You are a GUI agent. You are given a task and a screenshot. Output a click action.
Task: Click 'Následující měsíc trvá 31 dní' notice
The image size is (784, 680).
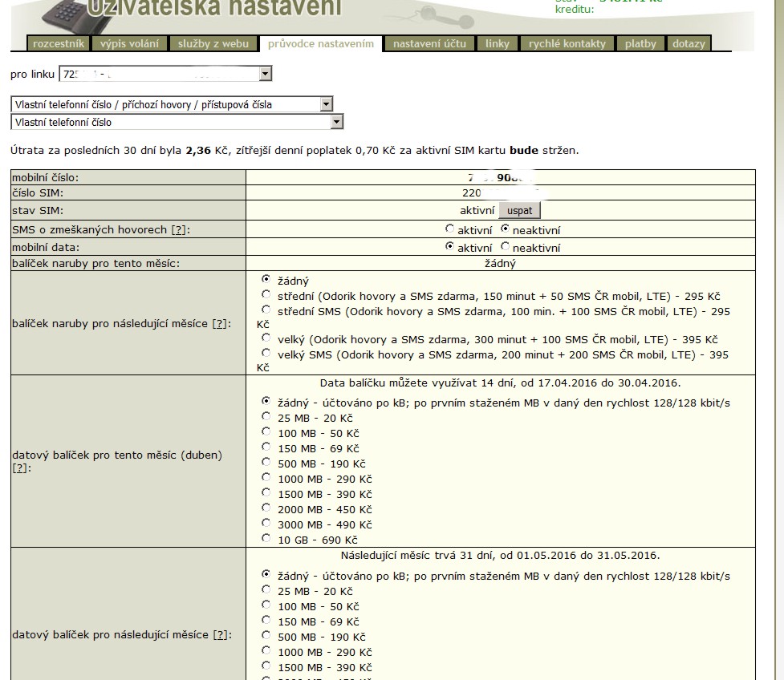[500, 556]
